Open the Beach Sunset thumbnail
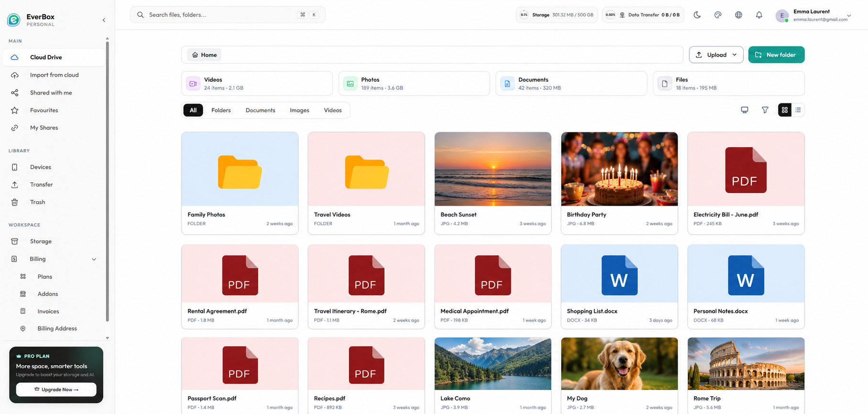868x414 pixels. (493, 169)
